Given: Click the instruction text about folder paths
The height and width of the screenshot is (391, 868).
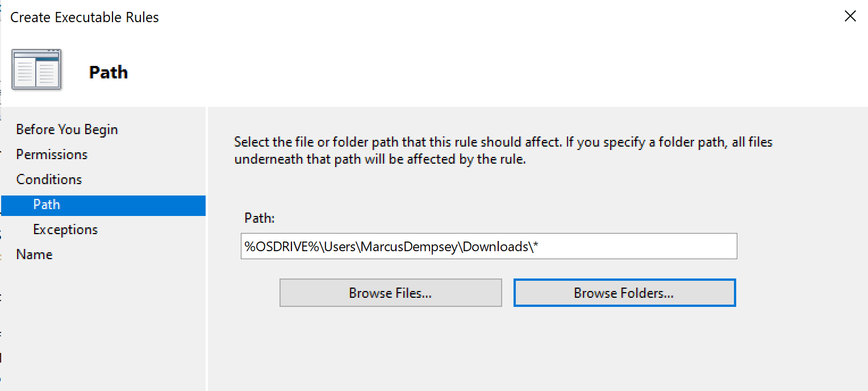Looking at the screenshot, I should coord(503,151).
